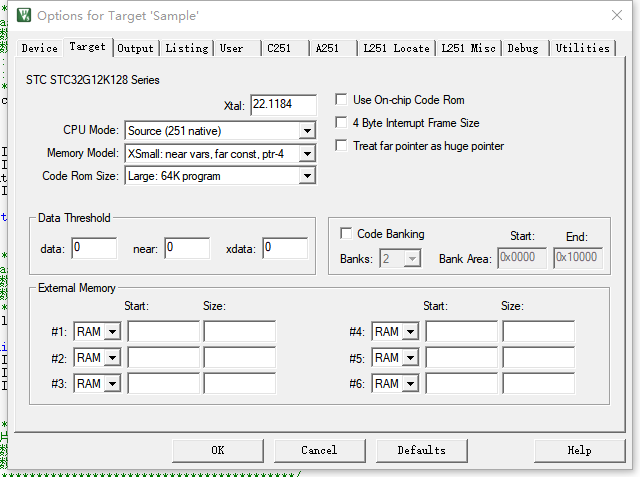Select the L251 Locate tab
The height and width of the screenshot is (477, 640).
coord(396,48)
